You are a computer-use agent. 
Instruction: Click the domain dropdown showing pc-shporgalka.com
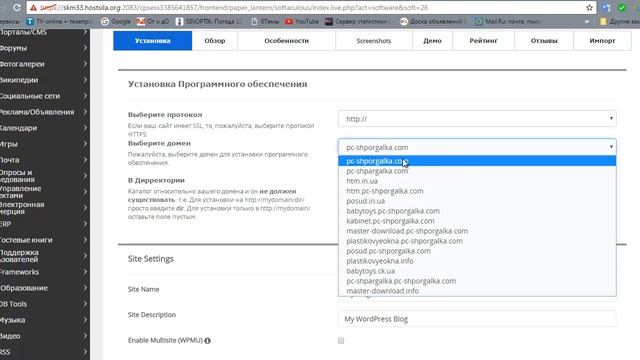pyautogui.click(x=477, y=147)
